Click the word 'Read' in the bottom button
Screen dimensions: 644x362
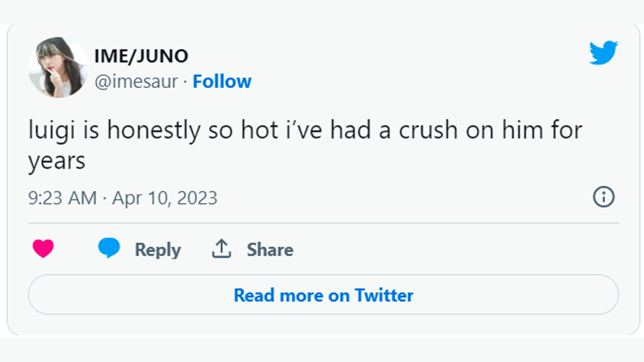click(x=254, y=295)
